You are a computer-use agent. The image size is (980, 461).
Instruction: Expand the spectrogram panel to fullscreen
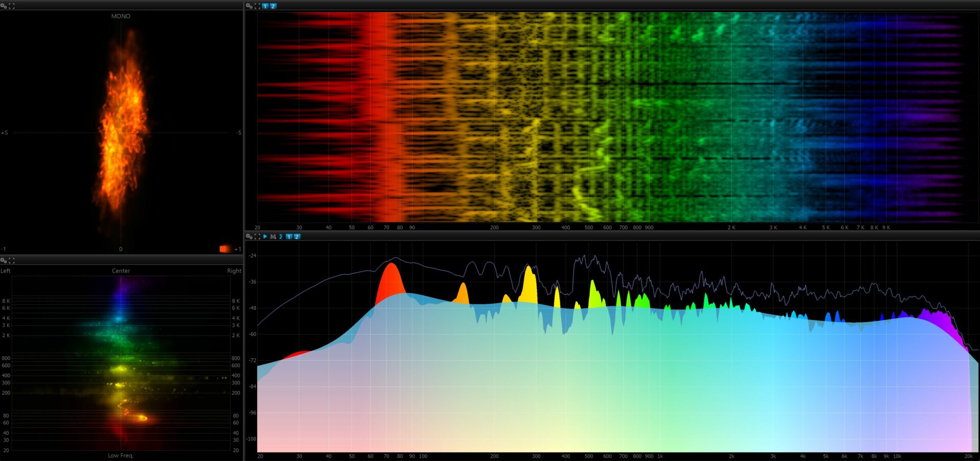(257, 6)
